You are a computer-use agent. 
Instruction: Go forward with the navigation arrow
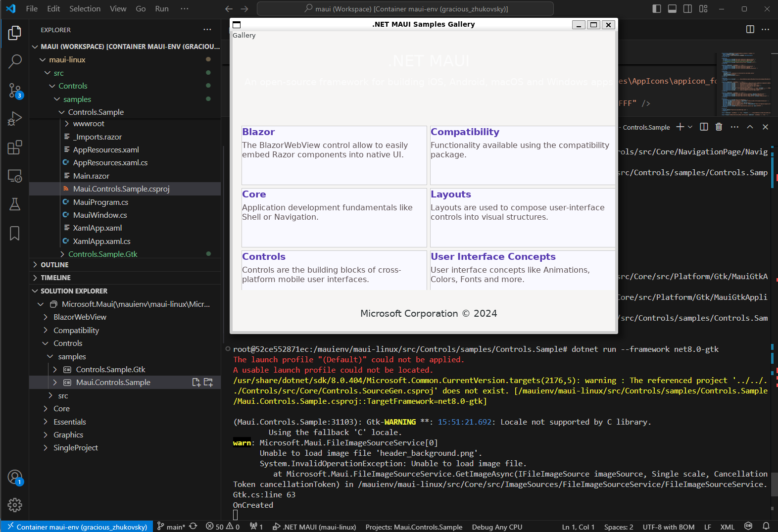click(244, 9)
